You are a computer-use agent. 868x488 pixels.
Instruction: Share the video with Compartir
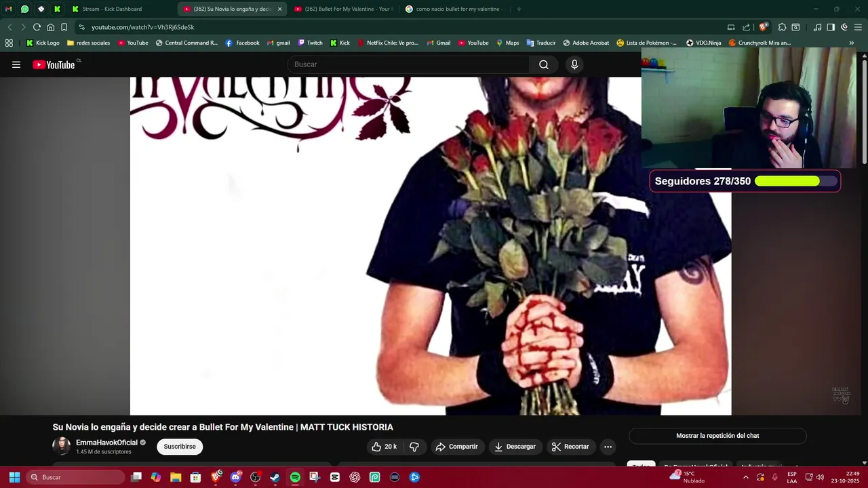click(x=456, y=447)
